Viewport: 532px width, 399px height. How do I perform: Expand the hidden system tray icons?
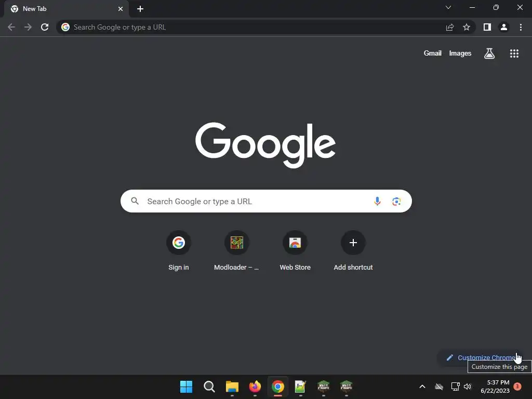(422, 387)
